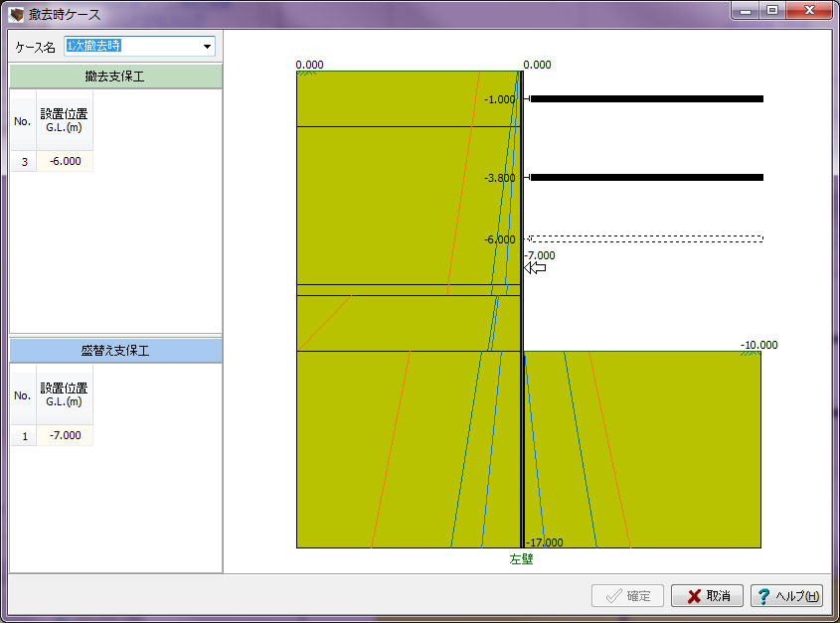The width and height of the screenshot is (840, 623).
Task: Click the -10.000 excavation level label
Action: 759,345
